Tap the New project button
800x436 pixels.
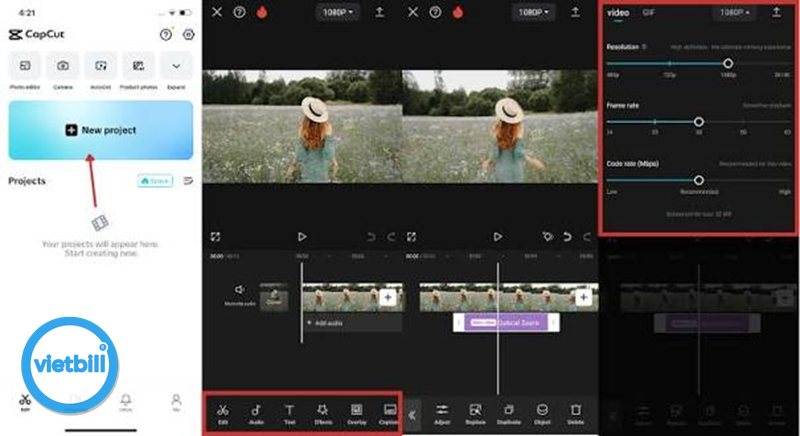click(x=101, y=130)
